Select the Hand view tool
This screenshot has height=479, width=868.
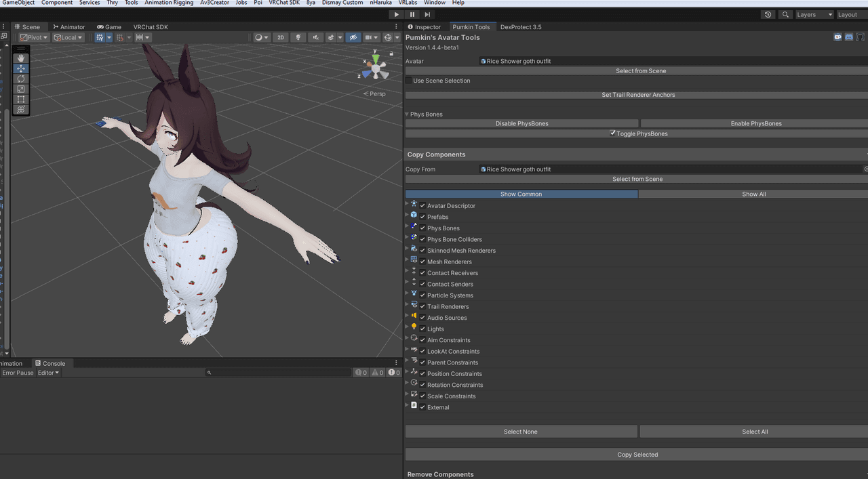(21, 58)
